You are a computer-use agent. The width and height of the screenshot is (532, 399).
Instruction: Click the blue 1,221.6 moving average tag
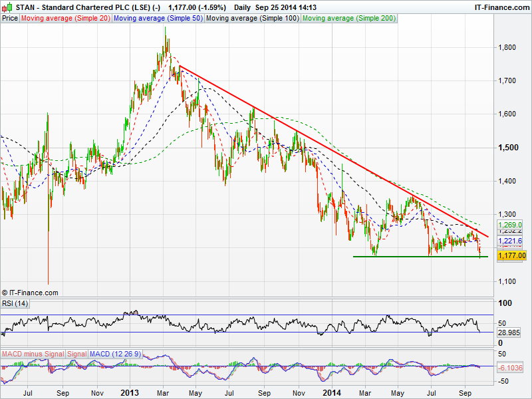coord(511,241)
